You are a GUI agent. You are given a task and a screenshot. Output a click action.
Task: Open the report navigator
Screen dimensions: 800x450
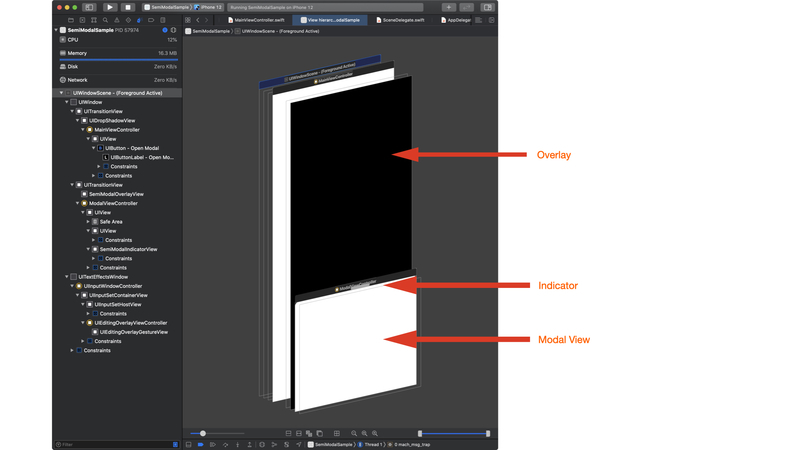(163, 20)
